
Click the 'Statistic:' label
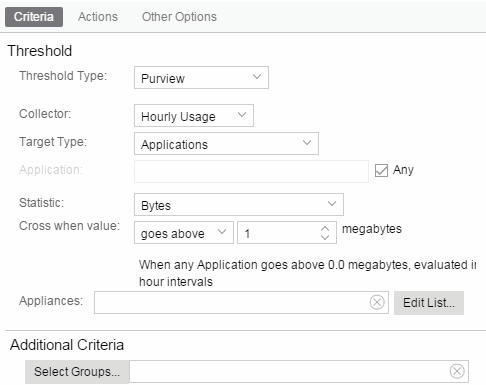pos(41,203)
